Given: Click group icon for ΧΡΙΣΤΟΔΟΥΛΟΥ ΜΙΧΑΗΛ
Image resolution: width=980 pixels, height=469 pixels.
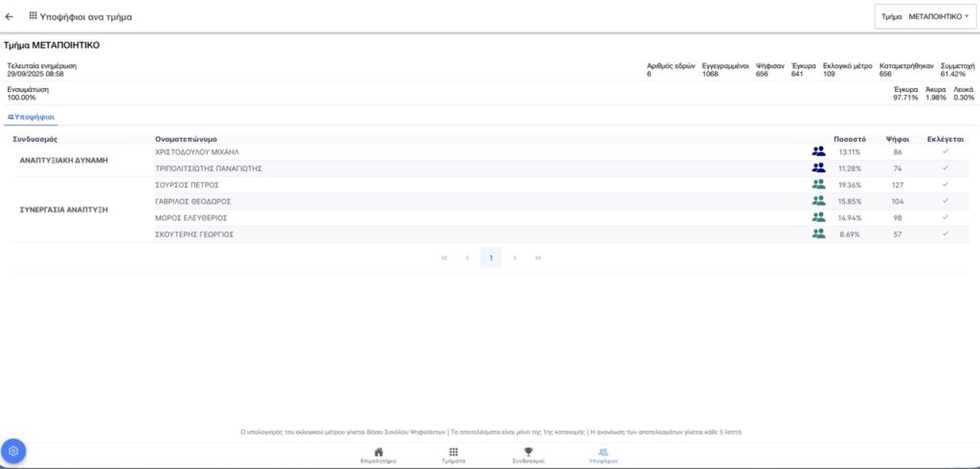Looking at the screenshot, I should pyautogui.click(x=818, y=151).
